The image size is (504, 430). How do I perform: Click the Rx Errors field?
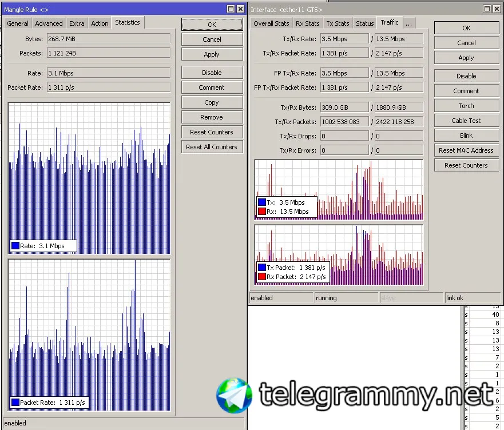point(399,150)
